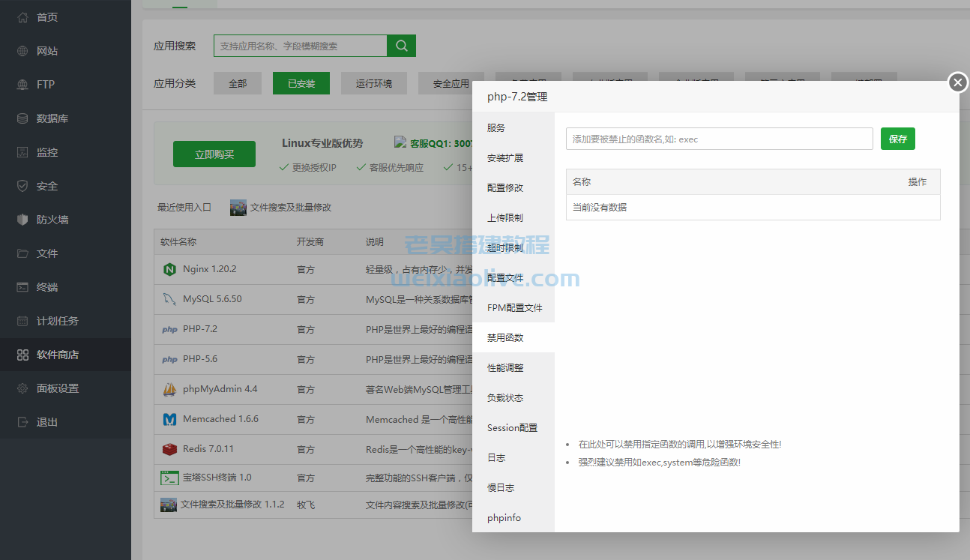Focus the forbidden function name input field

(x=718, y=139)
